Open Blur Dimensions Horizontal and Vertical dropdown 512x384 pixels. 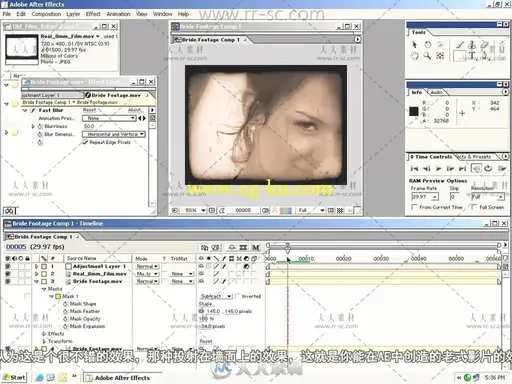pyautogui.click(x=114, y=134)
